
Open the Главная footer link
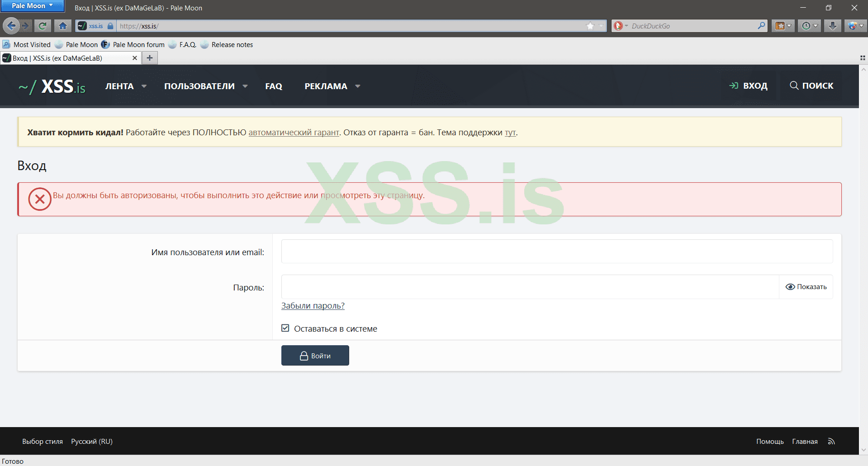coord(805,441)
